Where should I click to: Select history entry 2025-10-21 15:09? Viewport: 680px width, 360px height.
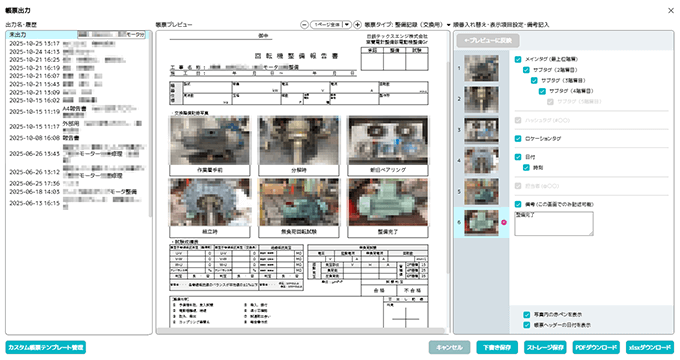tap(77, 92)
